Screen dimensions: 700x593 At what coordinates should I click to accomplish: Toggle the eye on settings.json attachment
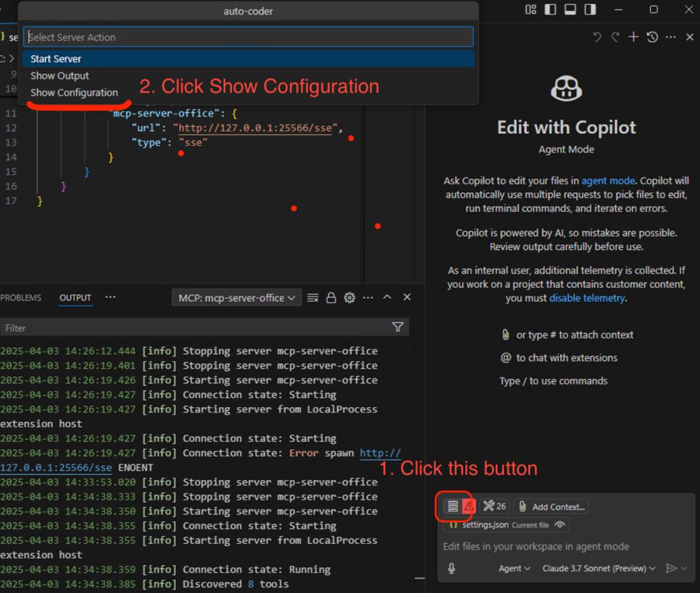[x=559, y=525]
